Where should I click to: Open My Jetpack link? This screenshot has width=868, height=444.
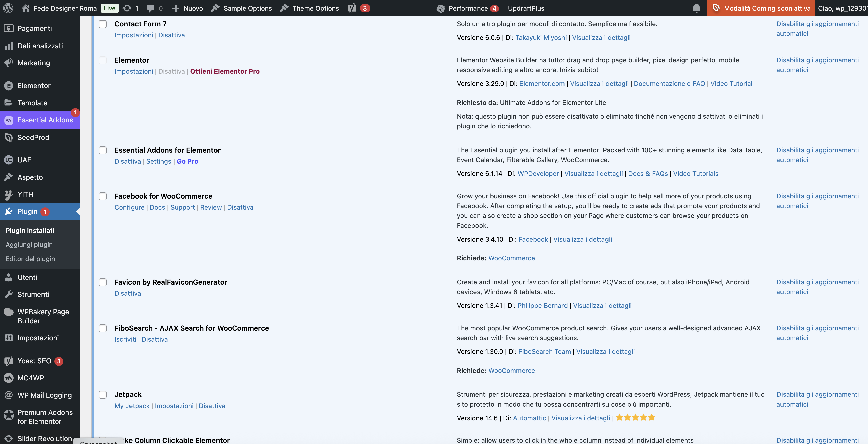pyautogui.click(x=132, y=406)
